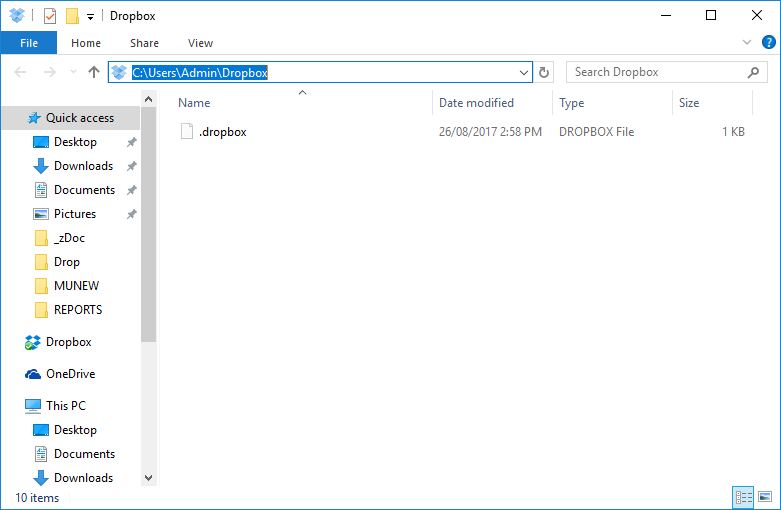781x510 pixels.
Task: Click the search magnifier icon
Action: (753, 72)
